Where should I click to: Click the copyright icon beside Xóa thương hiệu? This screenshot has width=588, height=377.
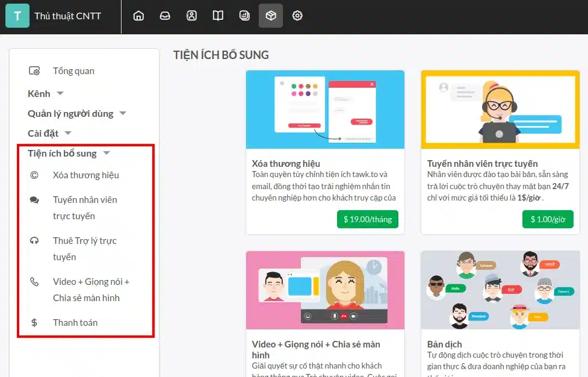34,175
